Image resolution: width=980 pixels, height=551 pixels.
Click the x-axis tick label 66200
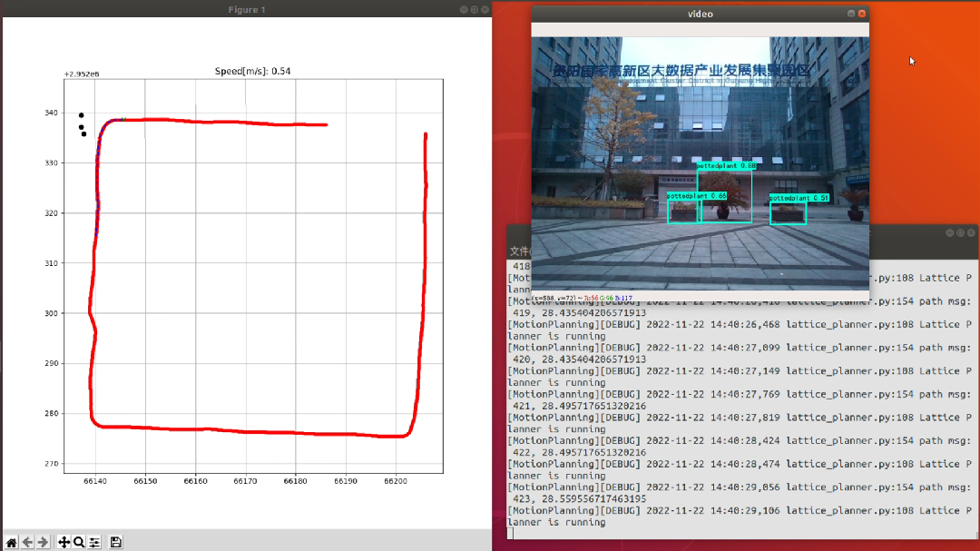point(396,482)
